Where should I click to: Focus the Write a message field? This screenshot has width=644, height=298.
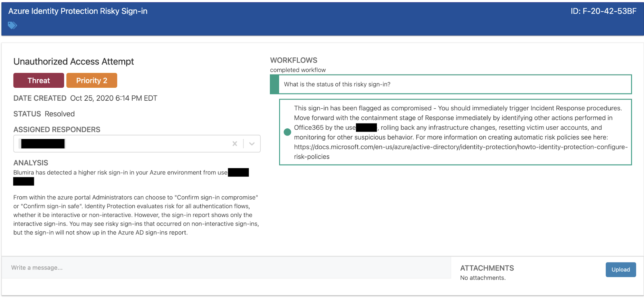(226, 268)
